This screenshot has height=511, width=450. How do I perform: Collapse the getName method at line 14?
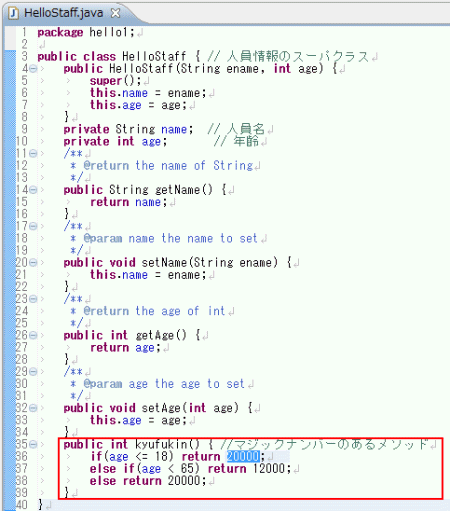coord(33,190)
